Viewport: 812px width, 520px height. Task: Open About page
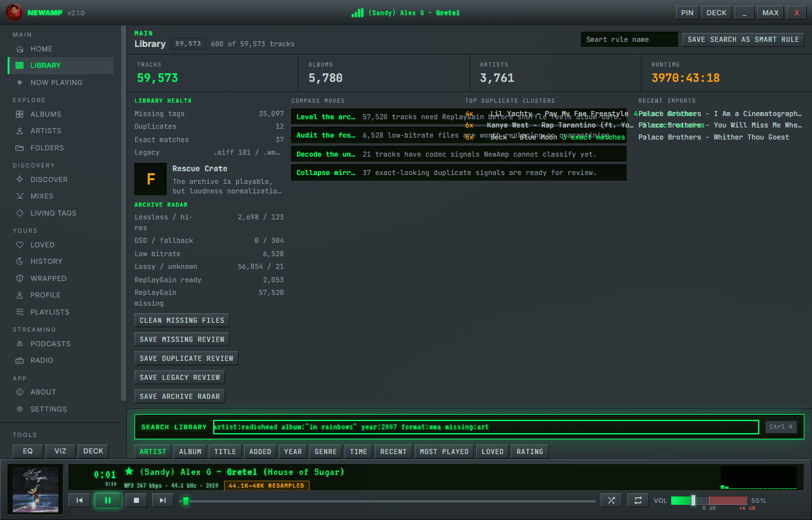[x=61, y=392]
